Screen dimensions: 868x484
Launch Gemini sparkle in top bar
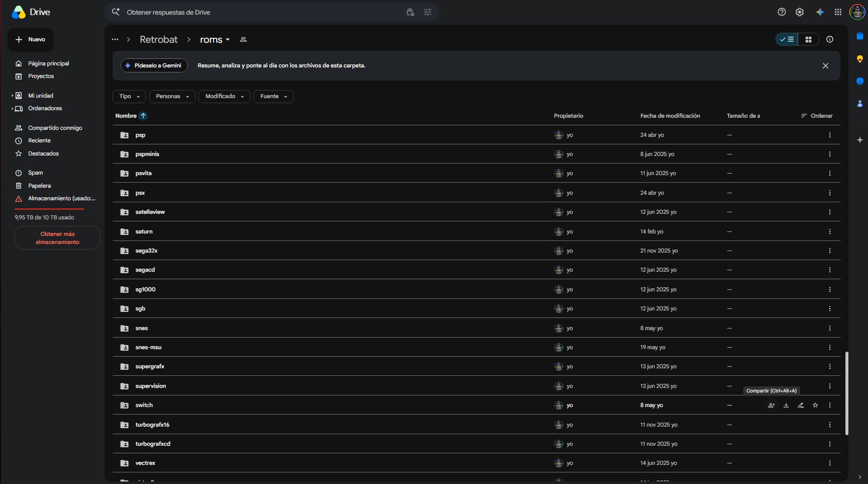[820, 12]
